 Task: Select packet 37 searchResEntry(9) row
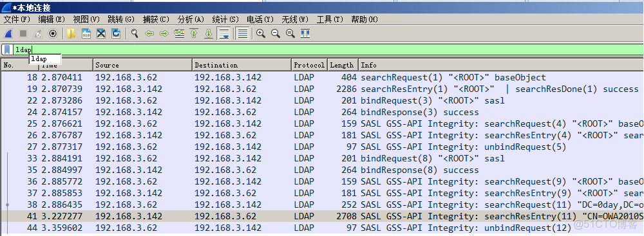[x=322, y=193]
